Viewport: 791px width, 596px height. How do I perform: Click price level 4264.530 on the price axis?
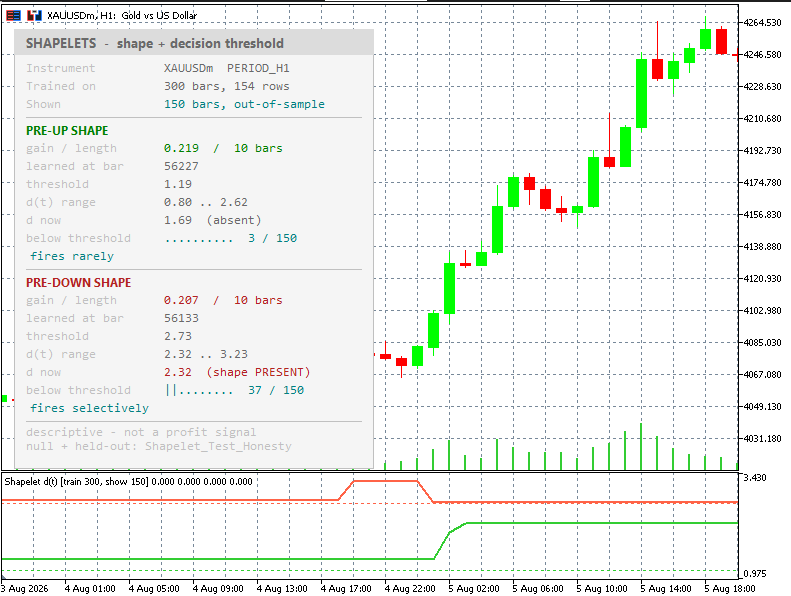click(762, 23)
